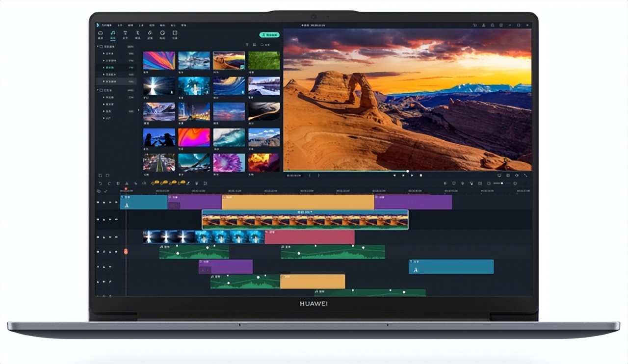
Task: Click the green button above the media grid
Action: pos(269,35)
